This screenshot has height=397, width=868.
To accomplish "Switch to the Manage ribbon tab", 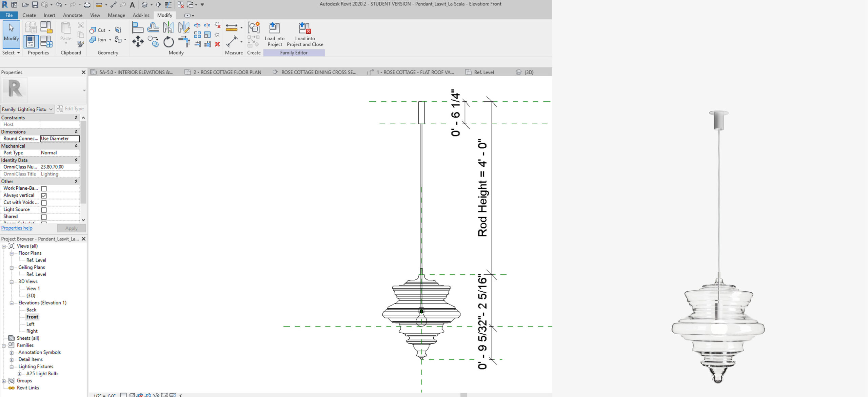I will tap(116, 15).
